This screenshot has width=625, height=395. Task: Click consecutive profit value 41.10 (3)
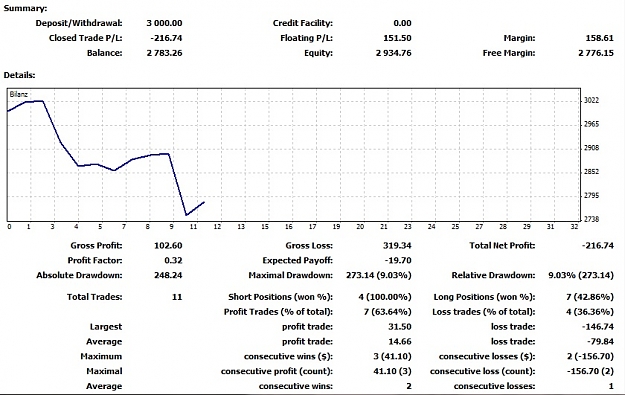pos(392,371)
